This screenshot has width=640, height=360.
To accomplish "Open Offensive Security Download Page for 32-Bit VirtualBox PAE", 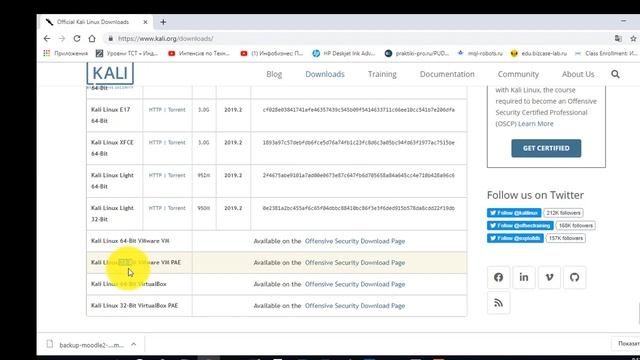I will (x=355, y=306).
